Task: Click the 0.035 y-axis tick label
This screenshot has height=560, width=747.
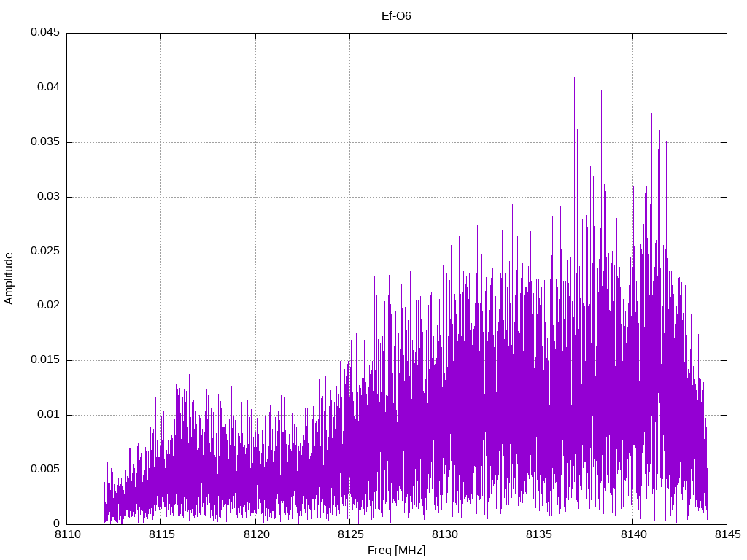Action: pos(45,142)
